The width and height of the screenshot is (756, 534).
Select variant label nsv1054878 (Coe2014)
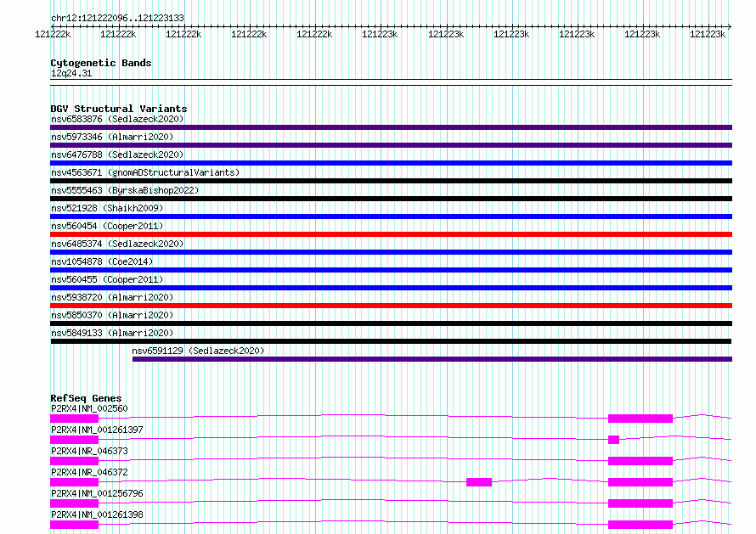click(102, 261)
